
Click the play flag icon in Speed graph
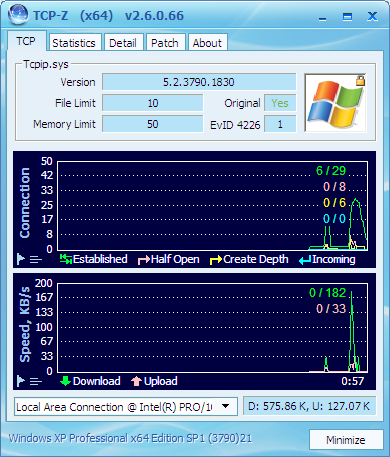pos(21,381)
